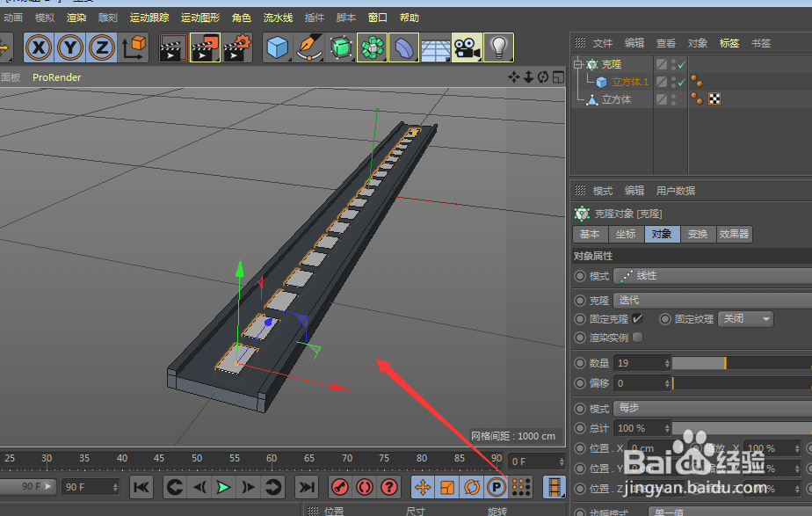This screenshot has width=812, height=516.
Task: Click the camera icon in the toolbar
Action: pyautogui.click(x=468, y=47)
